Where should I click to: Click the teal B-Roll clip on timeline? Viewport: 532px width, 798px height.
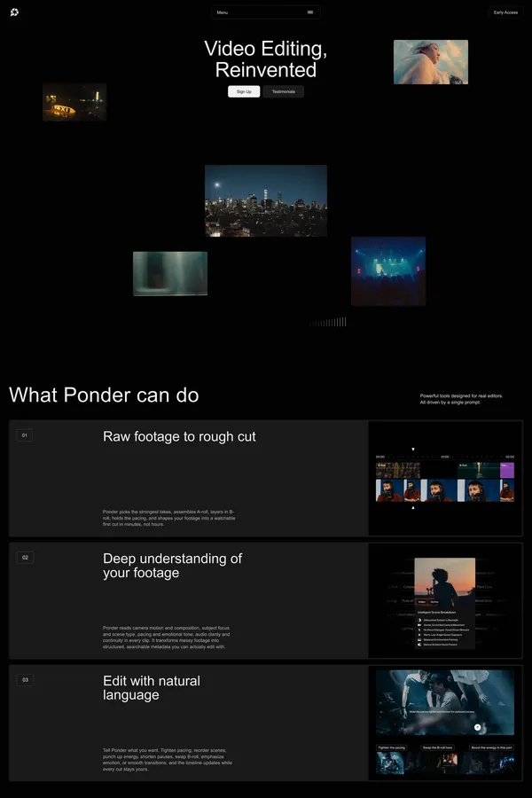point(479,470)
